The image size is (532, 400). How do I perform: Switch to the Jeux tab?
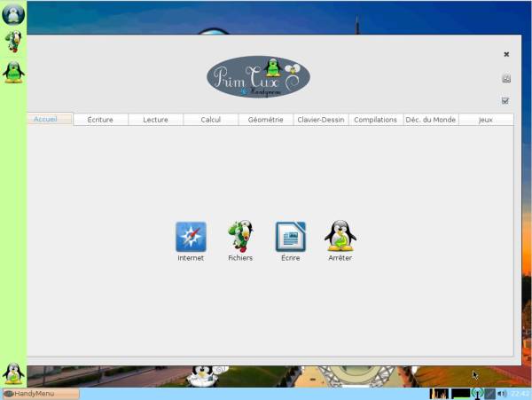pos(486,120)
